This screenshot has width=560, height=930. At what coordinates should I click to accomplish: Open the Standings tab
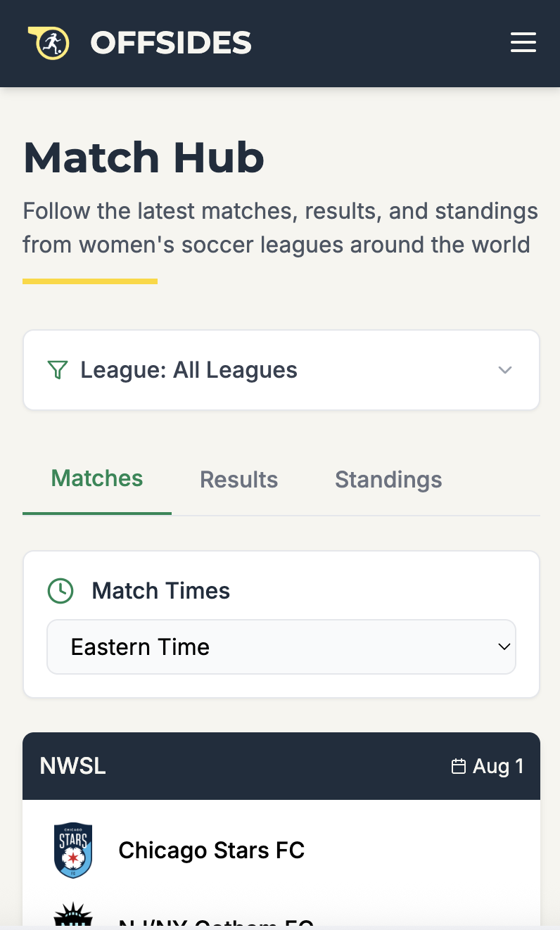pos(388,480)
